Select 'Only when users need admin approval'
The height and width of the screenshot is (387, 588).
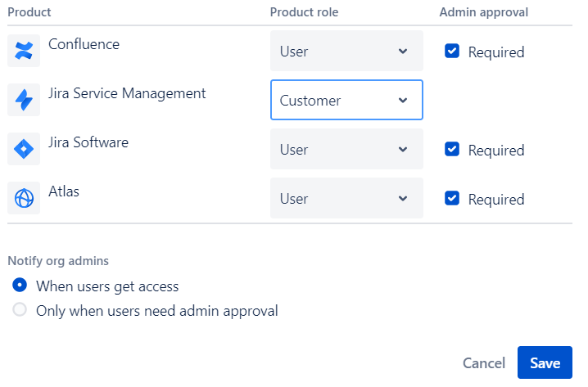(x=20, y=310)
